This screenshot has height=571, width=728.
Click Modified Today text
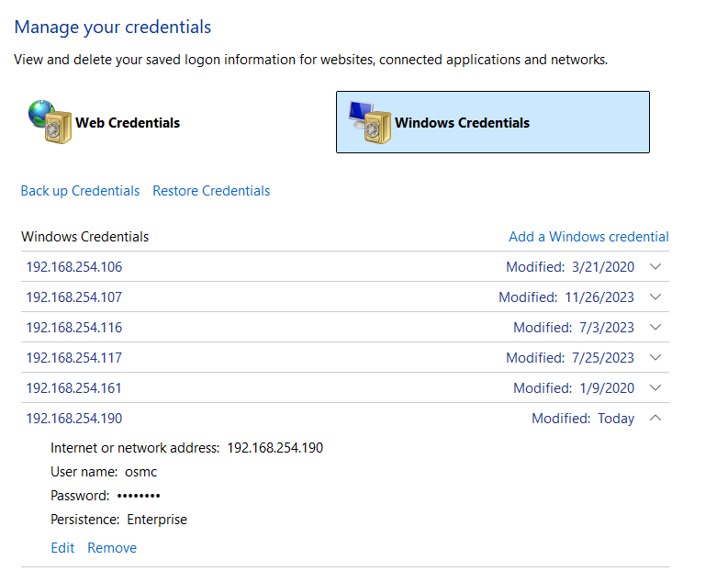583,419
